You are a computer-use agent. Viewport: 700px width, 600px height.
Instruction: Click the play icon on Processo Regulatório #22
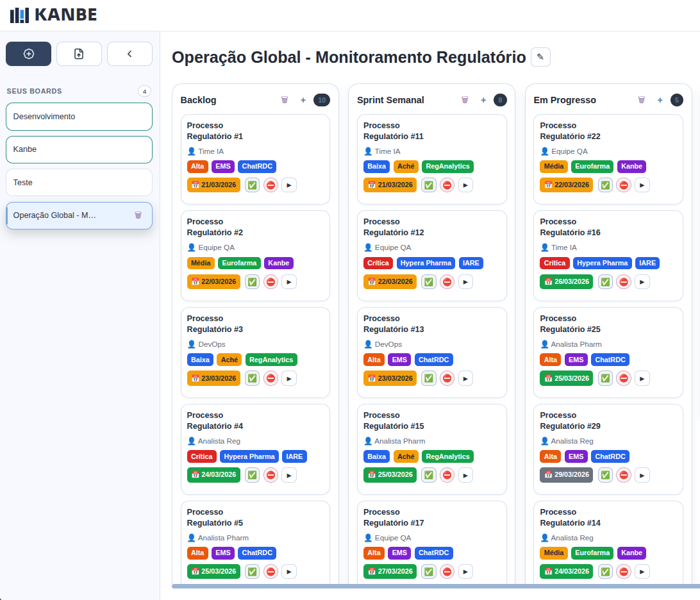(642, 185)
